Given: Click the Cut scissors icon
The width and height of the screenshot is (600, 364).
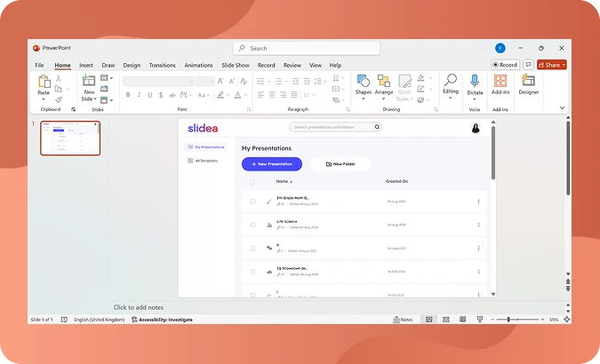Looking at the screenshot, I should [58, 78].
